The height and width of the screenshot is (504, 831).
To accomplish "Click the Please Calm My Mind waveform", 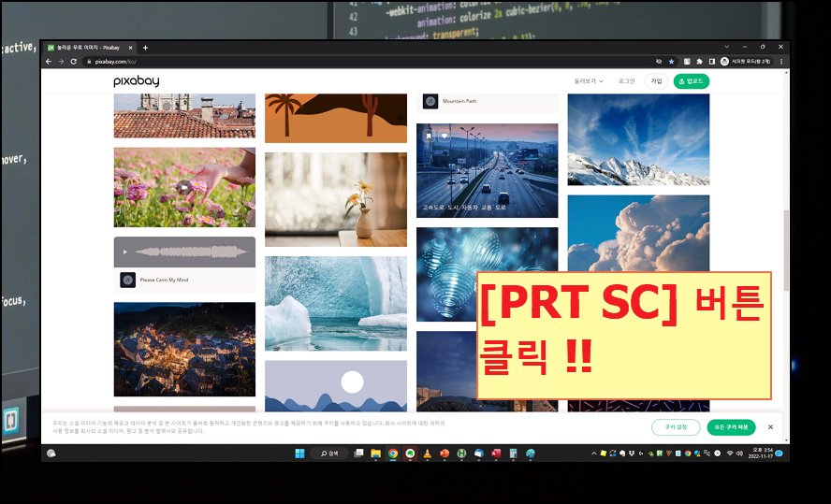I will pos(191,252).
